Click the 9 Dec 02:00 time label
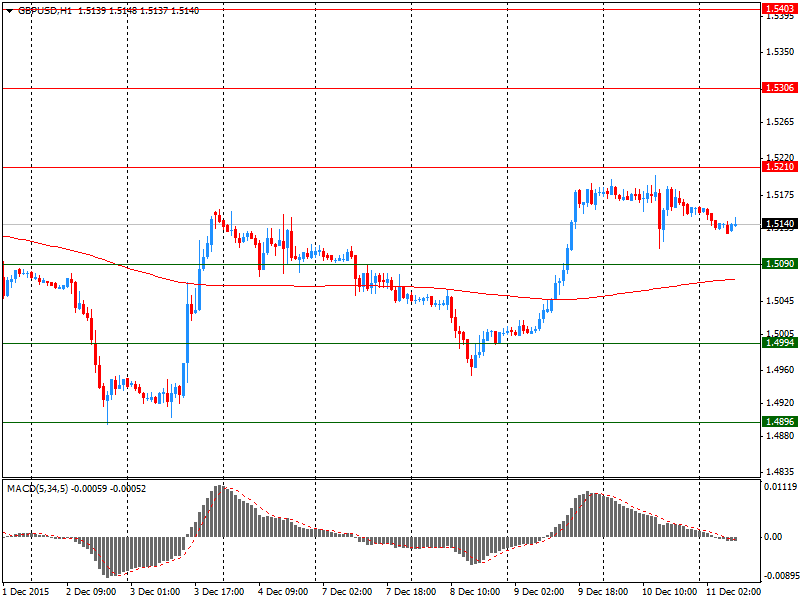The height and width of the screenshot is (600, 800). pos(539,592)
